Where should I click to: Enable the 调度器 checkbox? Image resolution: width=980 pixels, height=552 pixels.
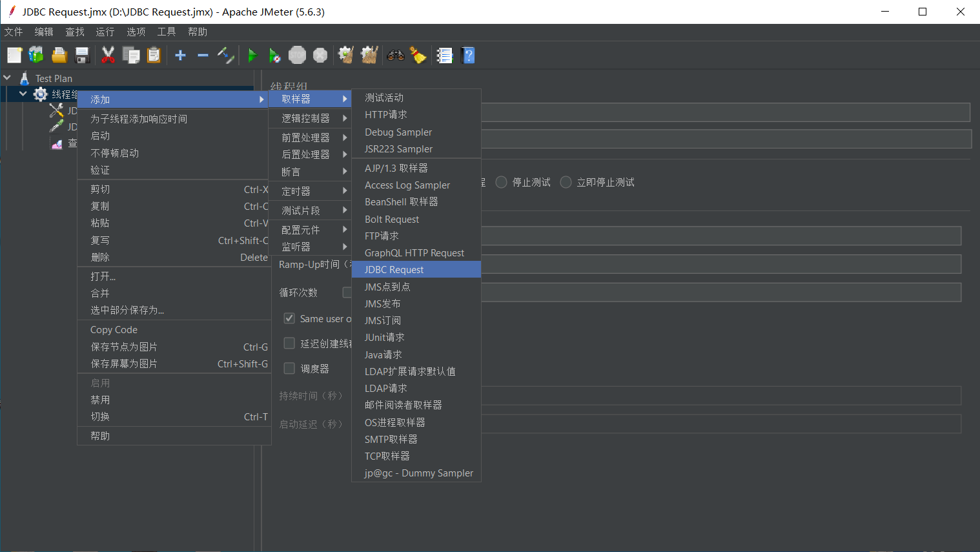point(289,369)
